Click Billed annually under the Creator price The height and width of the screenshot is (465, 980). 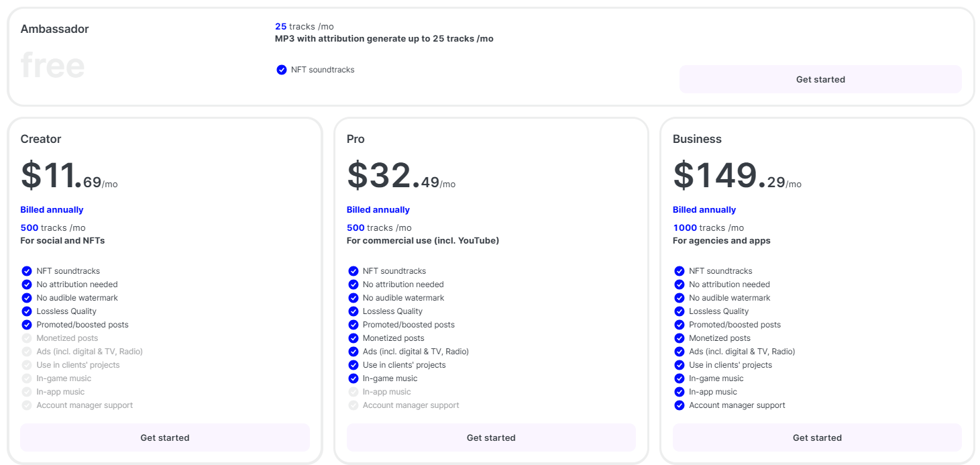coord(52,210)
